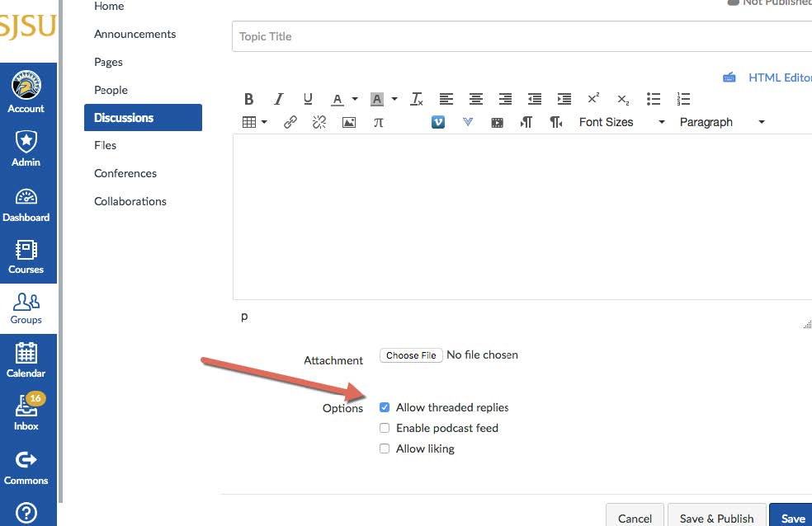Insert math equation with pi icon
Screen dimensions: 812x526
tap(379, 122)
